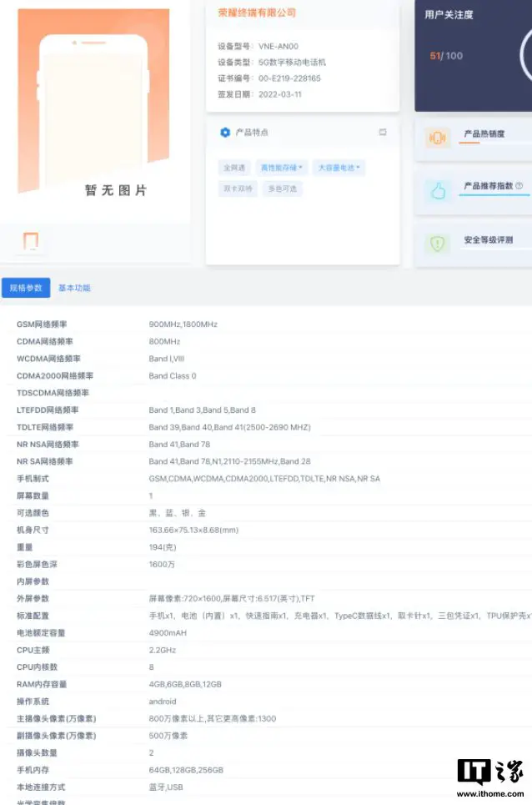Viewport: 532px width, 805px height.
Task: Click the certificate number 00-E219-228165
Action: [290, 78]
